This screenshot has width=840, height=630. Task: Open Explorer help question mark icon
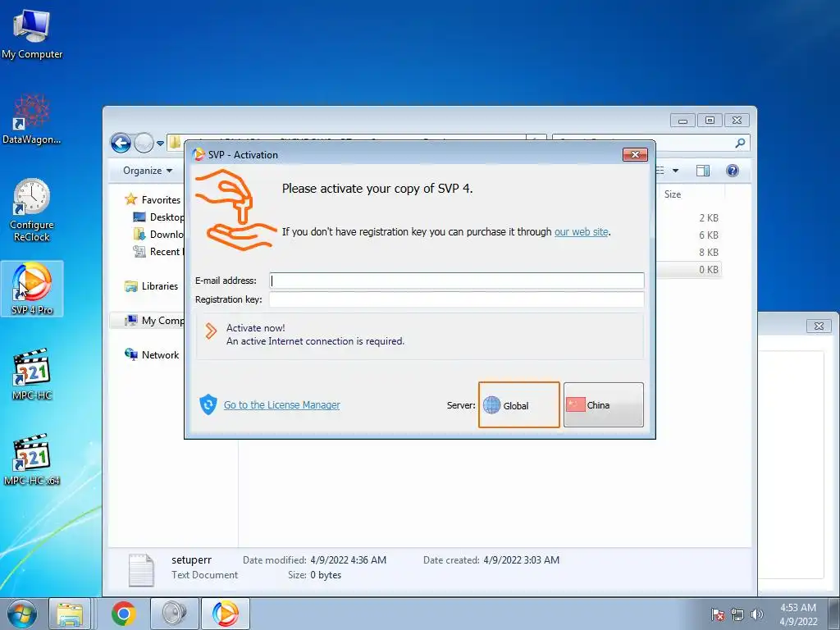pos(733,171)
